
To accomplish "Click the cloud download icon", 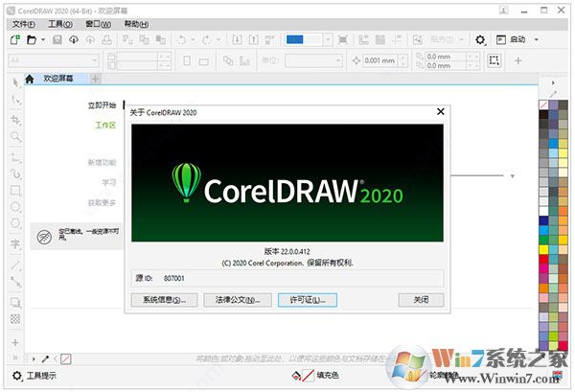I will [74, 39].
